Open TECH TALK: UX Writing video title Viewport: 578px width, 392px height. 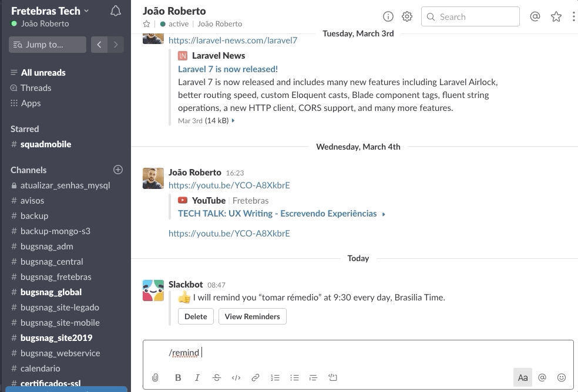pos(277,214)
